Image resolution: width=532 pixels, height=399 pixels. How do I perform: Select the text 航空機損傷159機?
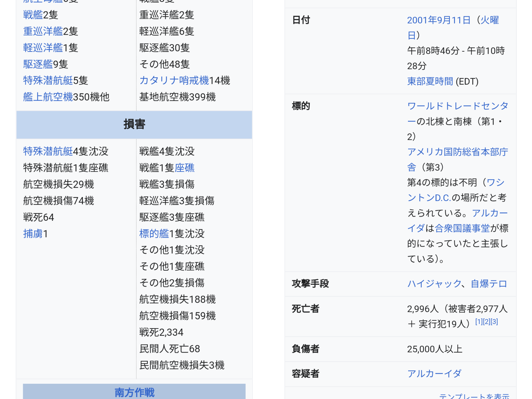(178, 316)
